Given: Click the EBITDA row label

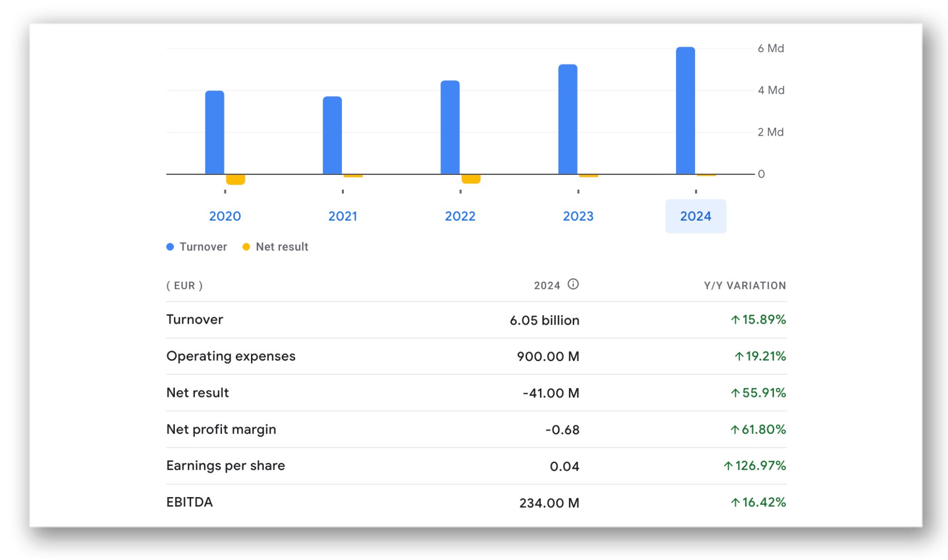Looking at the screenshot, I should [x=190, y=502].
